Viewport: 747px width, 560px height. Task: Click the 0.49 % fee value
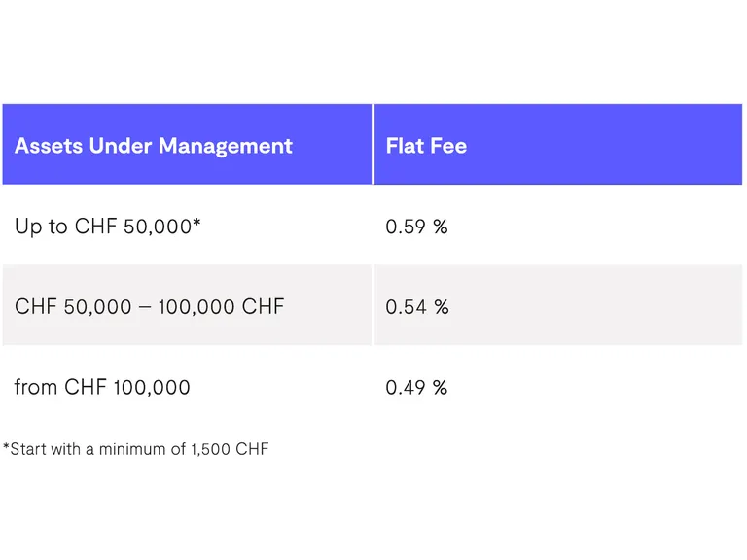416,387
